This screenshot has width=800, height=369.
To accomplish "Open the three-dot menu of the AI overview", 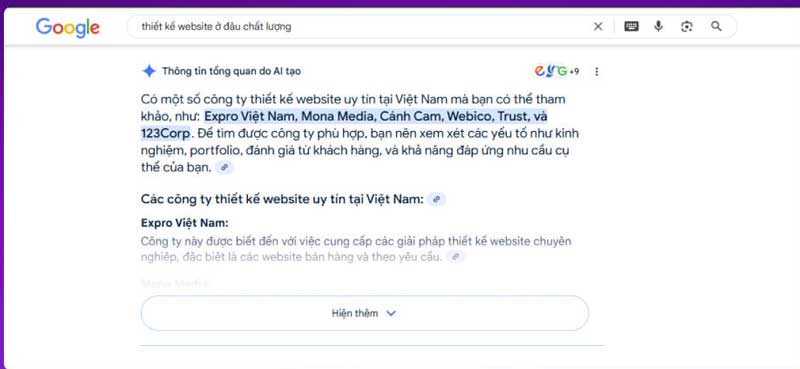I will click(x=596, y=71).
